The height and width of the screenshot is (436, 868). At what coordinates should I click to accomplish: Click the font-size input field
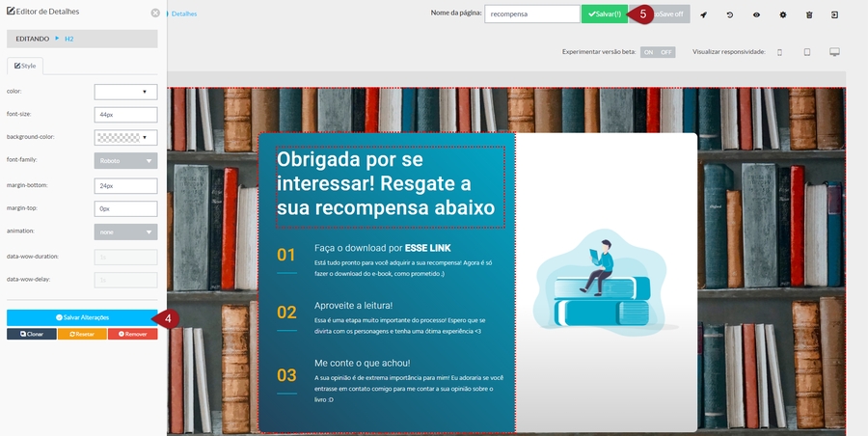tap(125, 114)
